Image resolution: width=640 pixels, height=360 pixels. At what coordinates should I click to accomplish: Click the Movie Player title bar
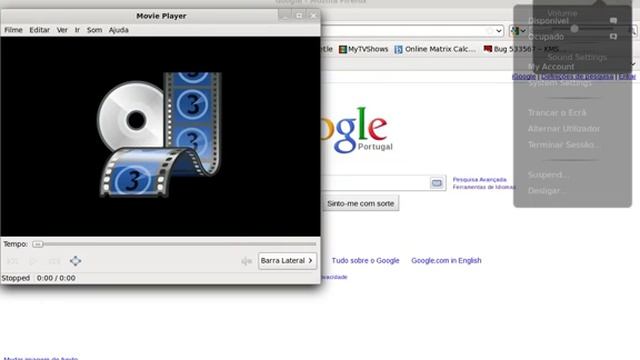tap(161, 16)
